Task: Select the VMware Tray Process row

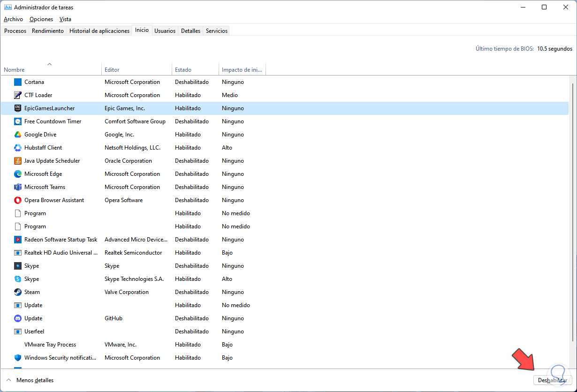Action: [285, 345]
